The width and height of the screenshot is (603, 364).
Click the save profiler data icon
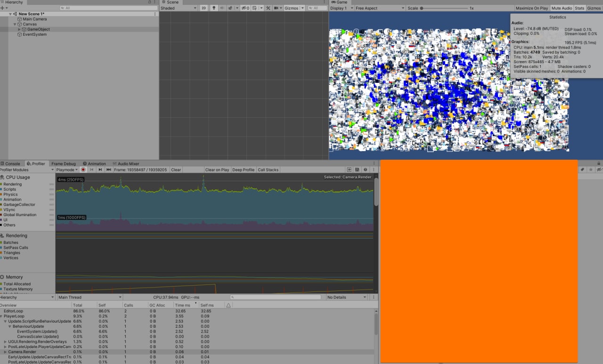(358, 170)
